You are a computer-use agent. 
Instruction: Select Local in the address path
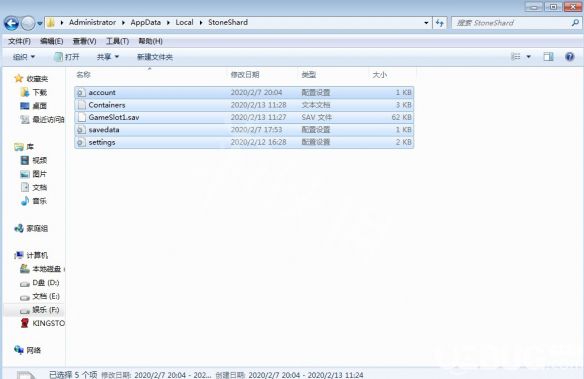184,22
